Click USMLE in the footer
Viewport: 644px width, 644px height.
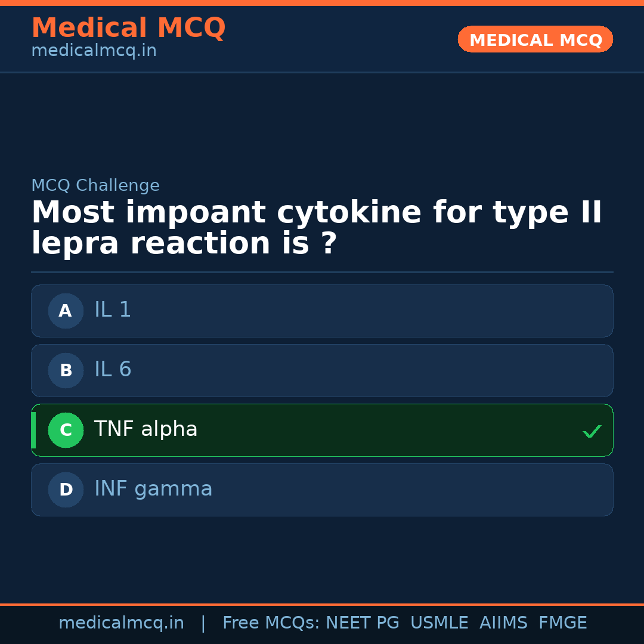pyautogui.click(x=439, y=623)
